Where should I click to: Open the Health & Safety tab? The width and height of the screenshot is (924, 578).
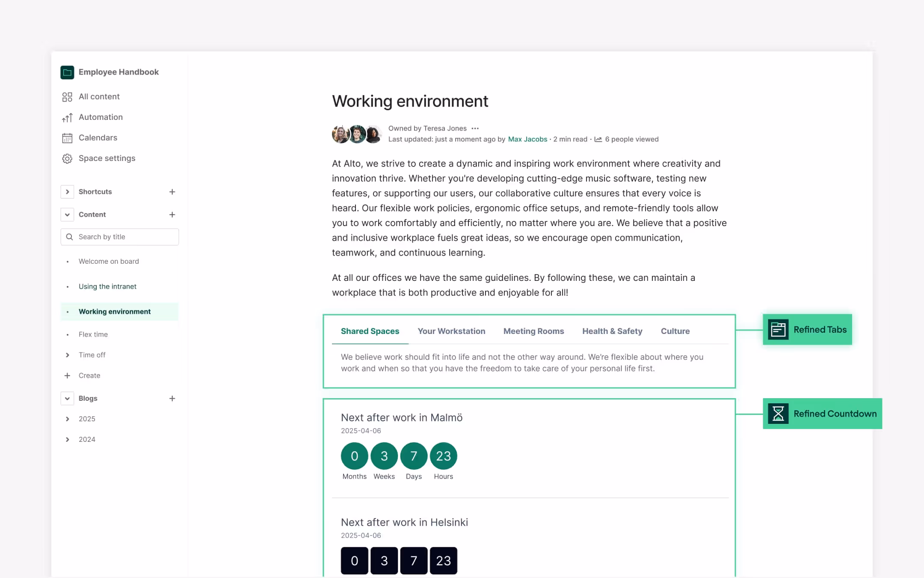pyautogui.click(x=612, y=331)
